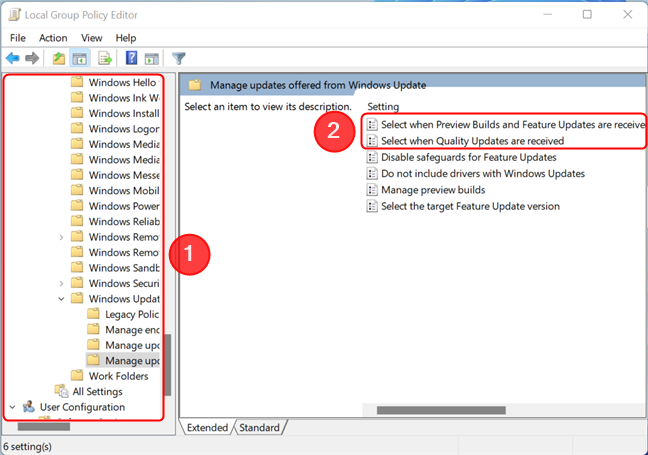The height and width of the screenshot is (455, 648).
Task: Select the Windows Messe tree item
Action: (124, 175)
